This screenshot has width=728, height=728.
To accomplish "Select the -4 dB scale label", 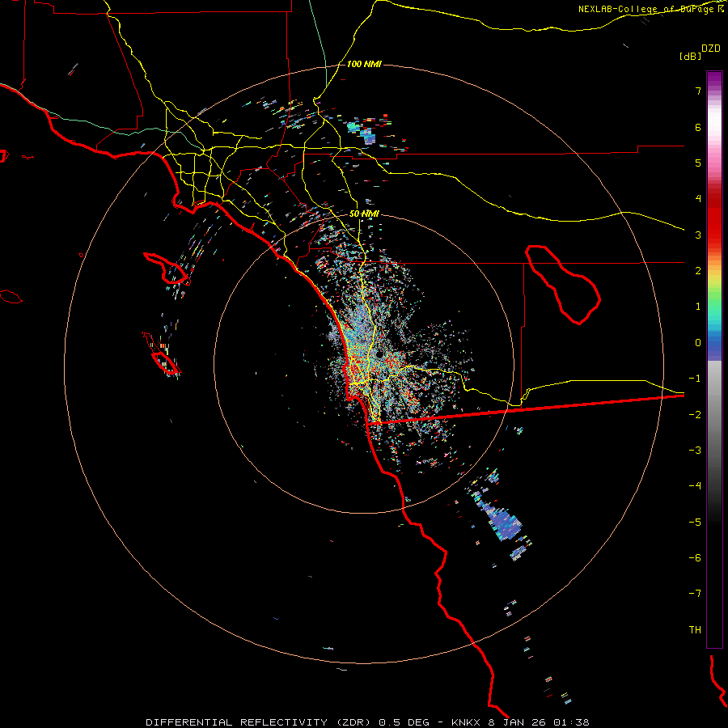I will 695,486.
